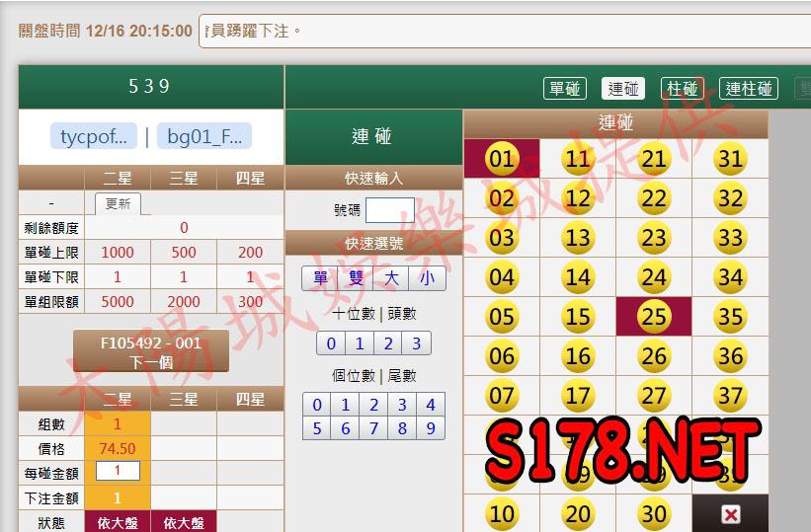Screen dimensions: 811x532
Task: Select units digit 5 in 個位數
Action: 317,428
